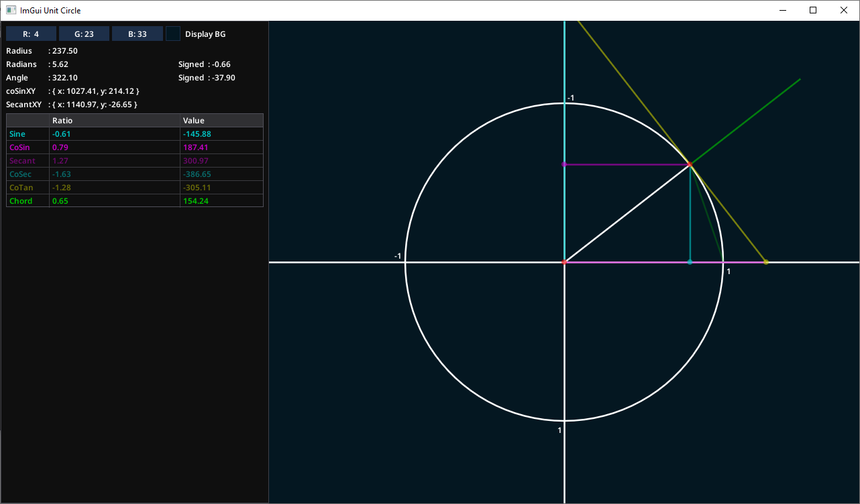The height and width of the screenshot is (504, 860).
Task: Click the CoSin ratio value 0.79
Action: (60, 147)
